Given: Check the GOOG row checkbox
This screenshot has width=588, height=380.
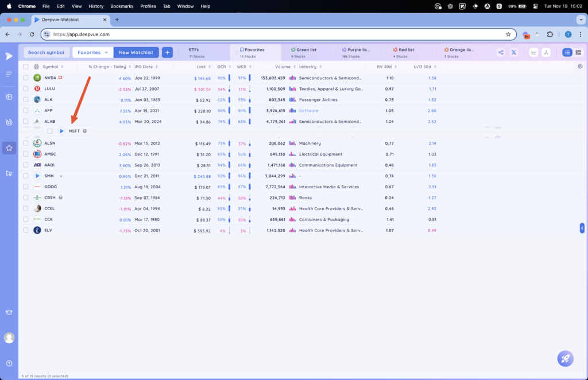Looking at the screenshot, I should click(25, 187).
